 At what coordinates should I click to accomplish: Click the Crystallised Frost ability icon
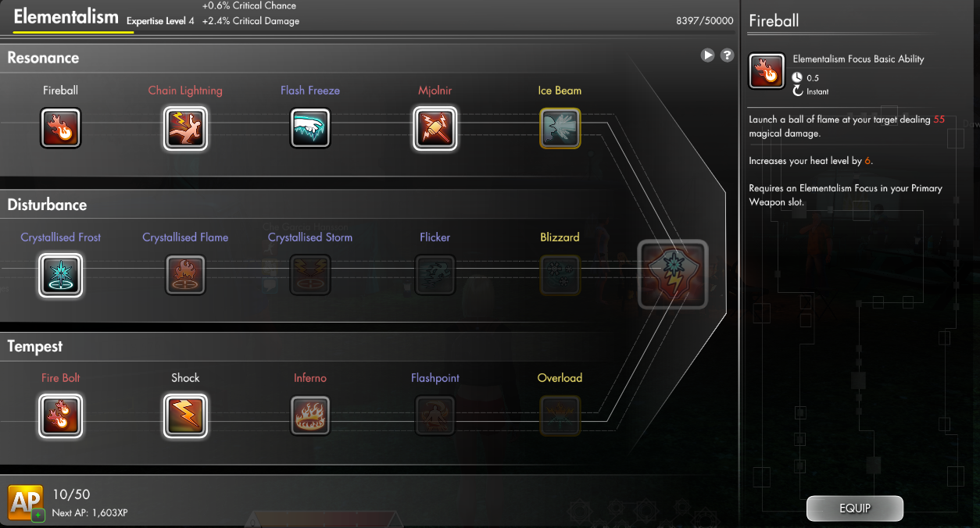pos(60,275)
